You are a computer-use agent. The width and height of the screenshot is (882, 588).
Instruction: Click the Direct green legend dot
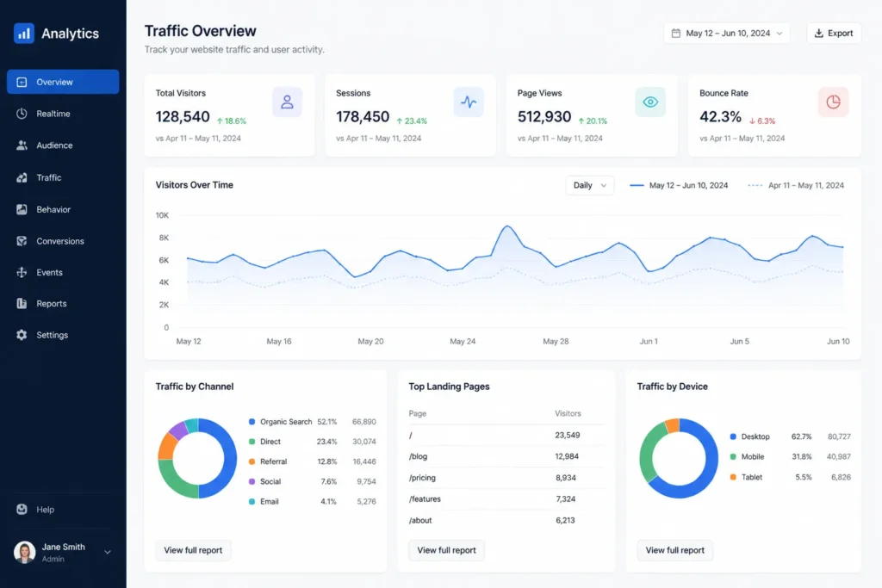(x=252, y=442)
